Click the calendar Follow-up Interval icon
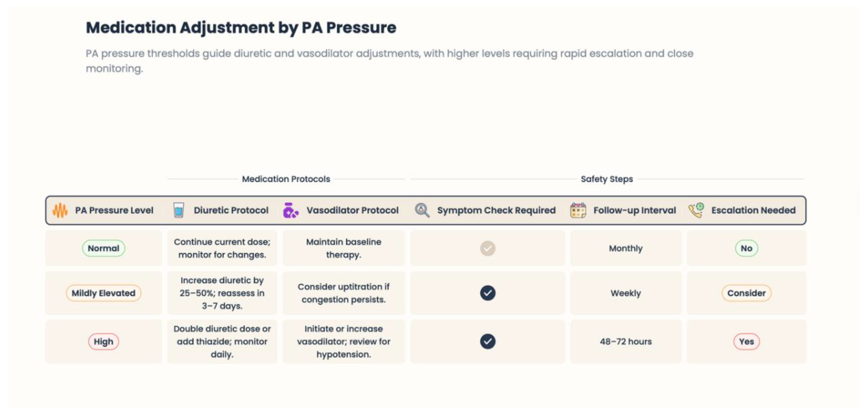The height and width of the screenshot is (413, 868). click(578, 210)
